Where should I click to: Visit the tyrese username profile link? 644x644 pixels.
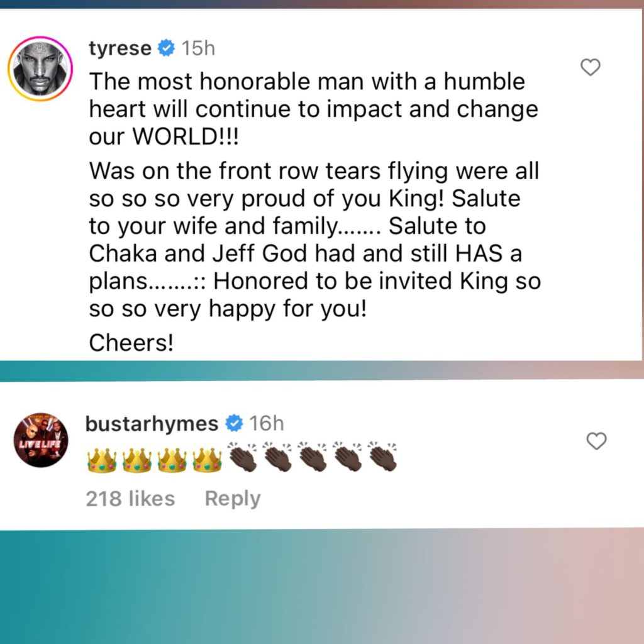tap(120, 48)
